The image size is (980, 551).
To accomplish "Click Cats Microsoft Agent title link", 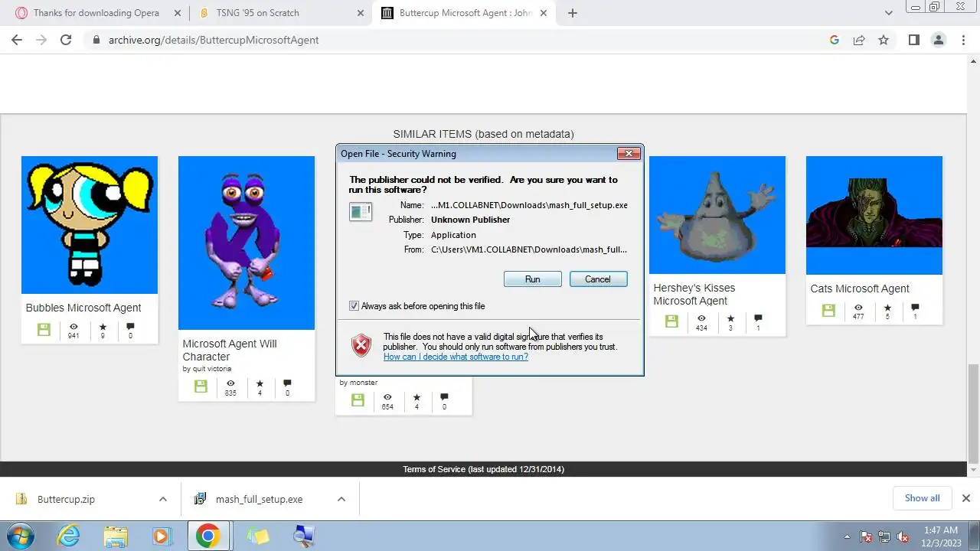I will pyautogui.click(x=860, y=289).
